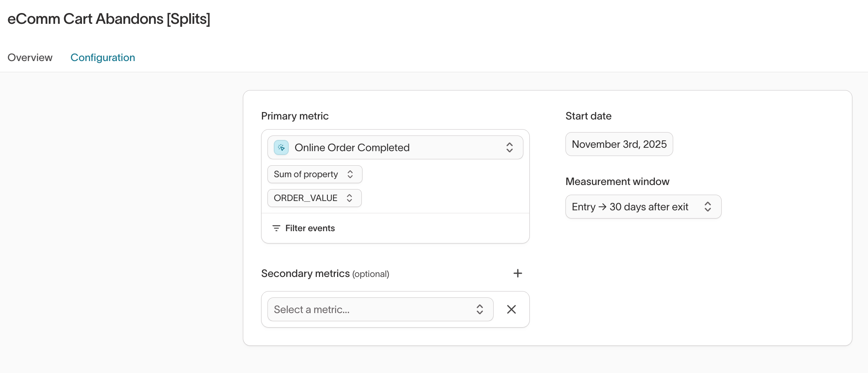Open the Entry → 30 days after exit dropdown
Viewport: 868px width, 373px height.
[x=633, y=207]
